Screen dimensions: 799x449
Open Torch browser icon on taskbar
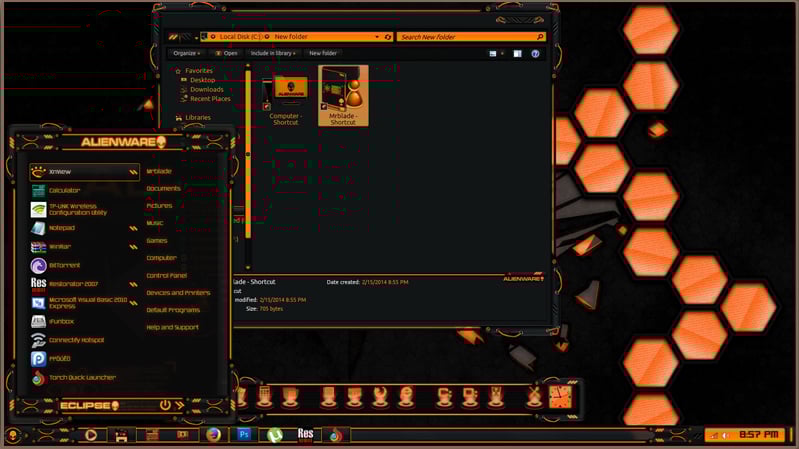tap(335, 435)
